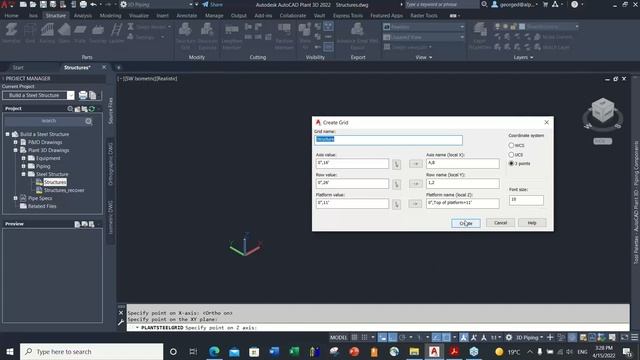Image resolution: width=640 pixels, height=360 pixels.
Task: Select Related Files in project tree
Action: pos(42,206)
